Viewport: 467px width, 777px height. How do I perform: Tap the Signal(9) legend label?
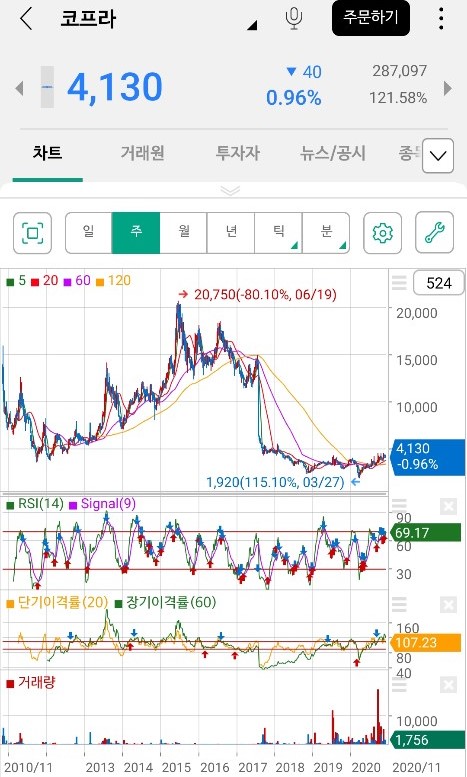108,504
